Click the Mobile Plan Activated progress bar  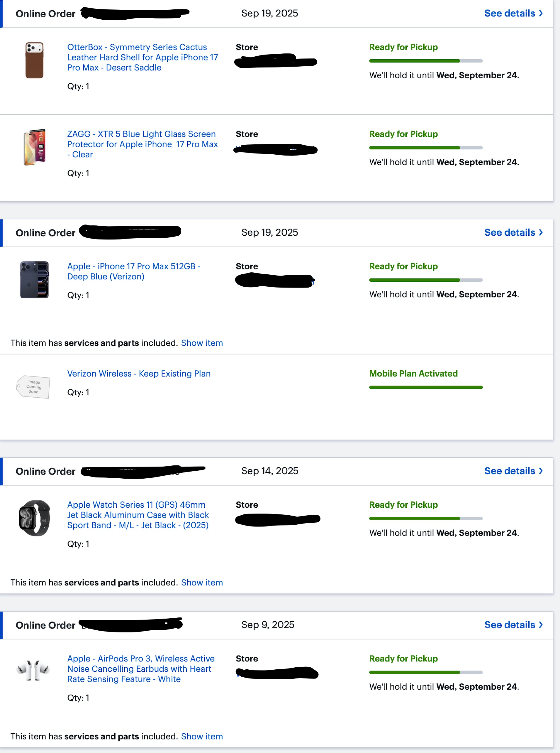click(425, 387)
